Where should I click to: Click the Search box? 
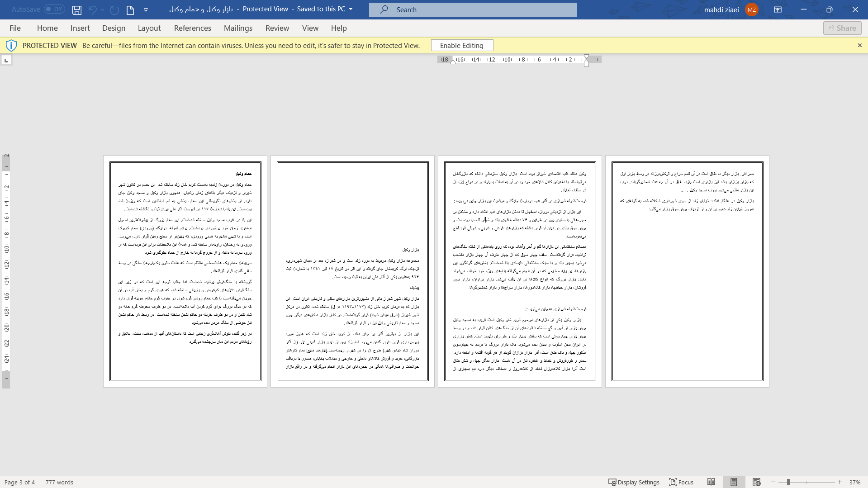click(x=473, y=9)
